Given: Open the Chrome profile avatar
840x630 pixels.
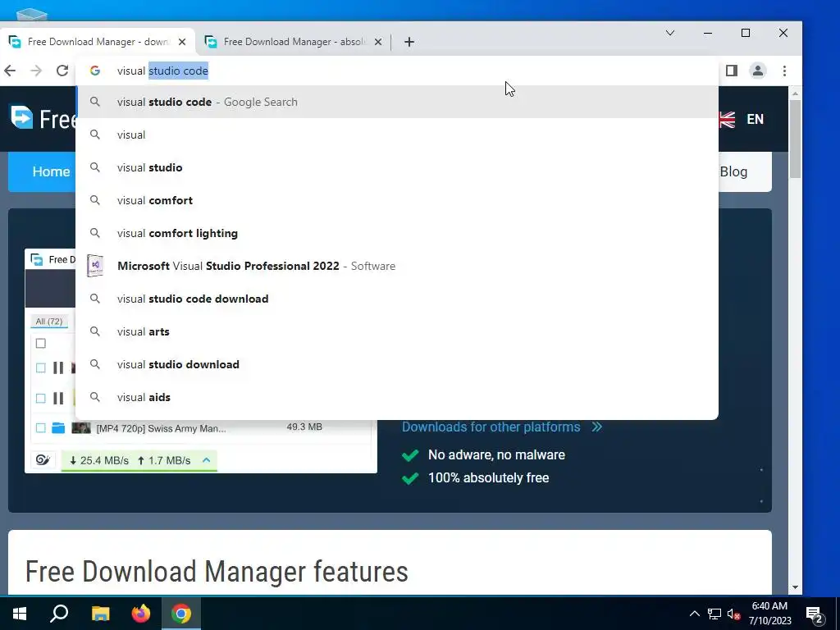Looking at the screenshot, I should coord(757,71).
